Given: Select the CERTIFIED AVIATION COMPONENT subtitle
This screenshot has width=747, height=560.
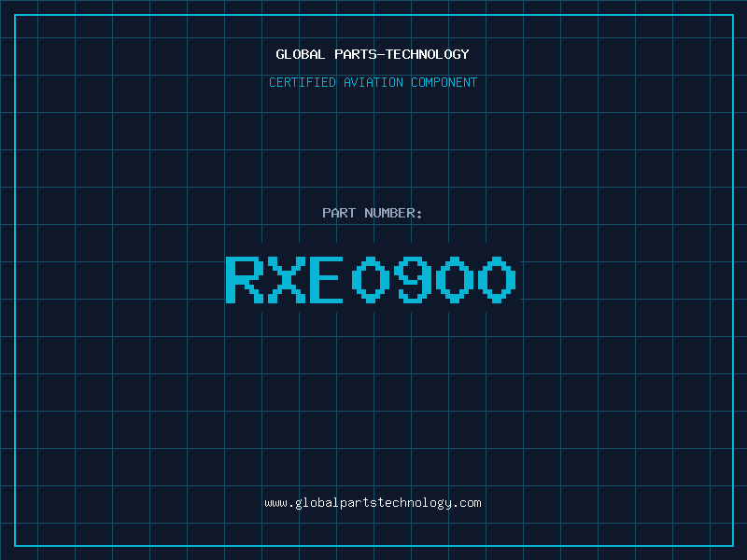Looking at the screenshot, I should pos(373,82).
